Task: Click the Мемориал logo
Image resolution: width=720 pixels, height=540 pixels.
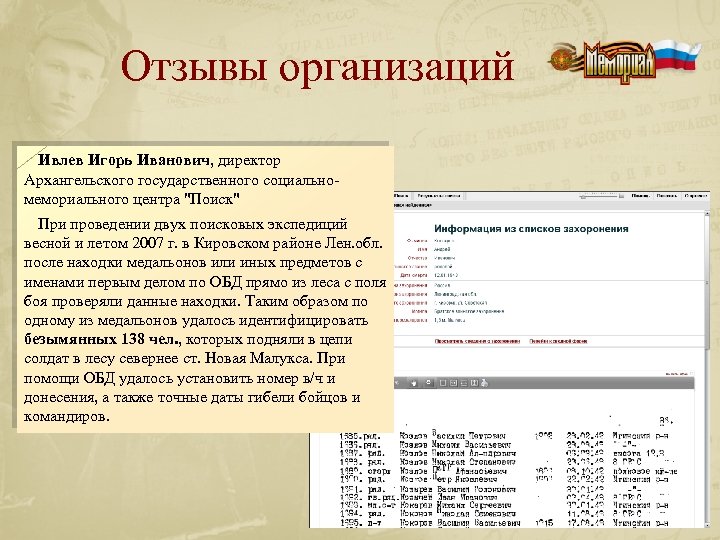Action: click(624, 61)
